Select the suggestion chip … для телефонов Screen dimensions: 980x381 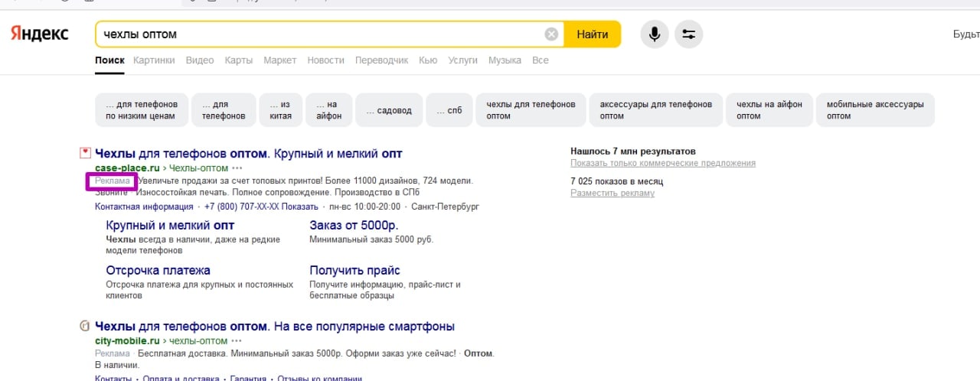click(x=224, y=110)
